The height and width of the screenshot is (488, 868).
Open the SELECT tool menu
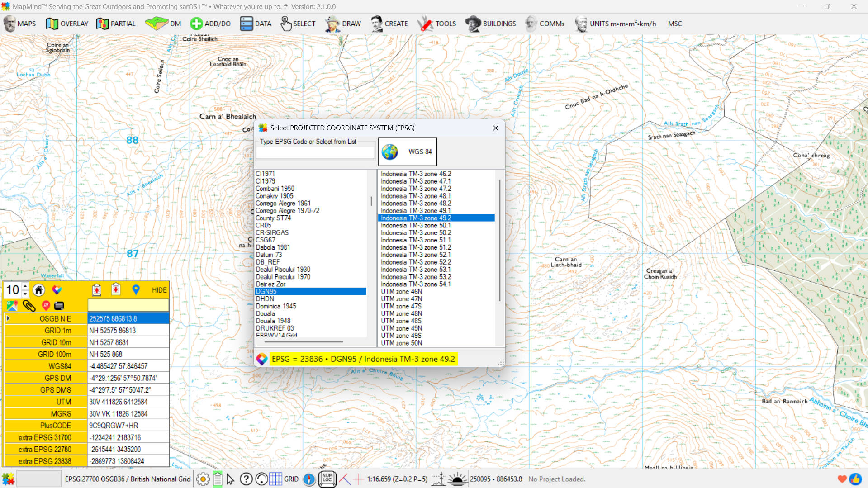tap(298, 24)
